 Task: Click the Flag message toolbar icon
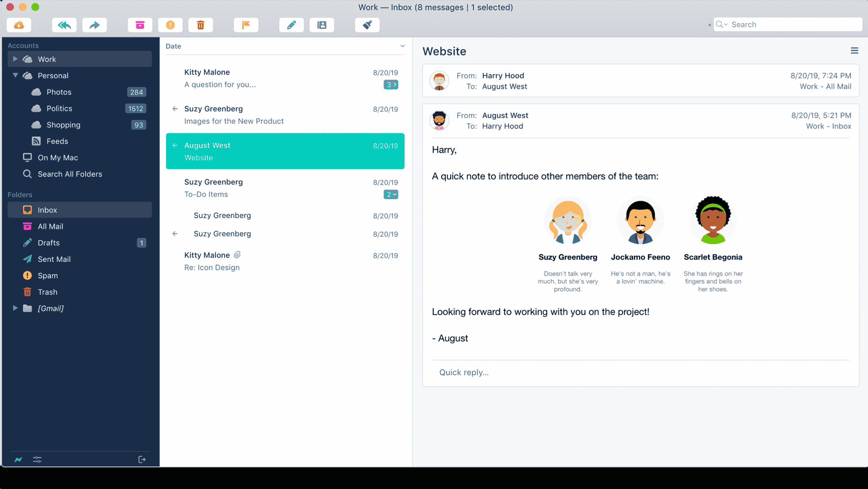coord(245,25)
